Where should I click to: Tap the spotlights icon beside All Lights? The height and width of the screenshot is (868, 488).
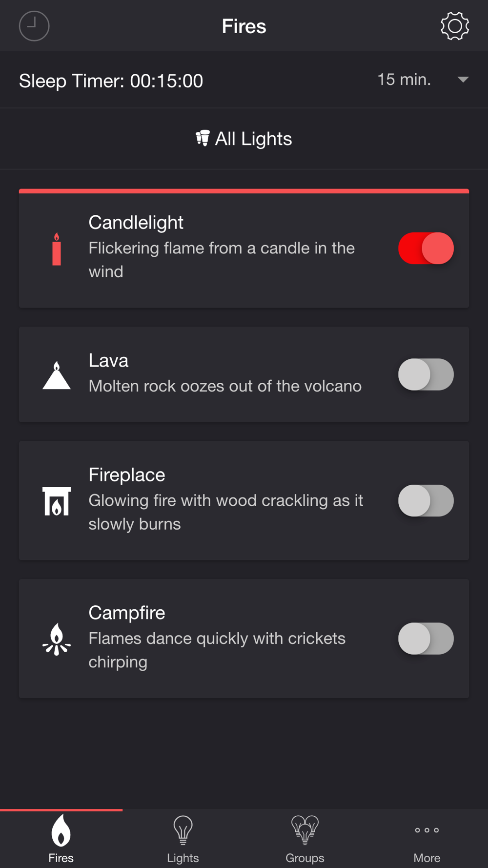pos(203,138)
